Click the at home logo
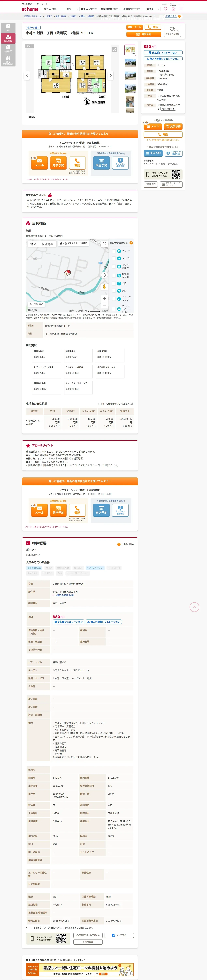 click(30, 9)
